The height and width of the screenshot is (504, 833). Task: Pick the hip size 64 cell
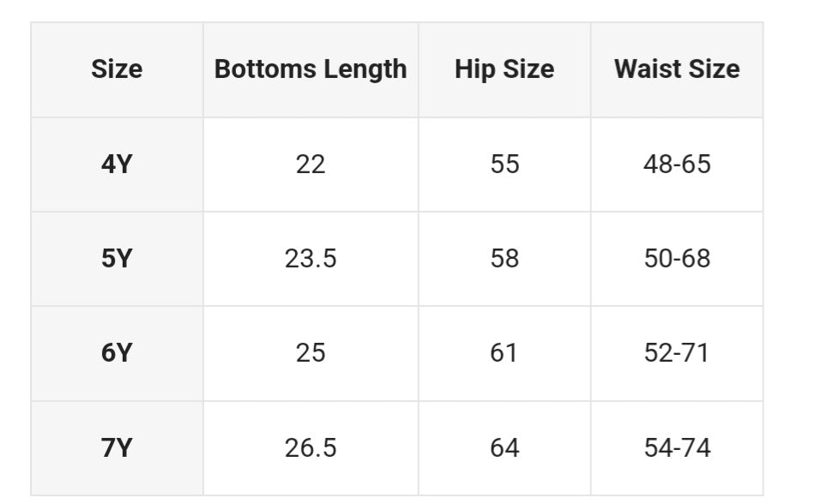click(504, 447)
